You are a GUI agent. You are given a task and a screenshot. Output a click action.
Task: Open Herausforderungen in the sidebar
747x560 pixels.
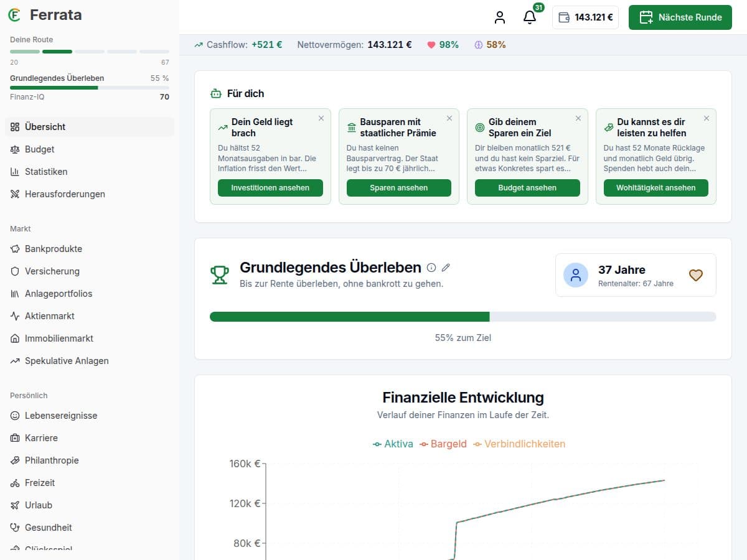(x=90, y=194)
